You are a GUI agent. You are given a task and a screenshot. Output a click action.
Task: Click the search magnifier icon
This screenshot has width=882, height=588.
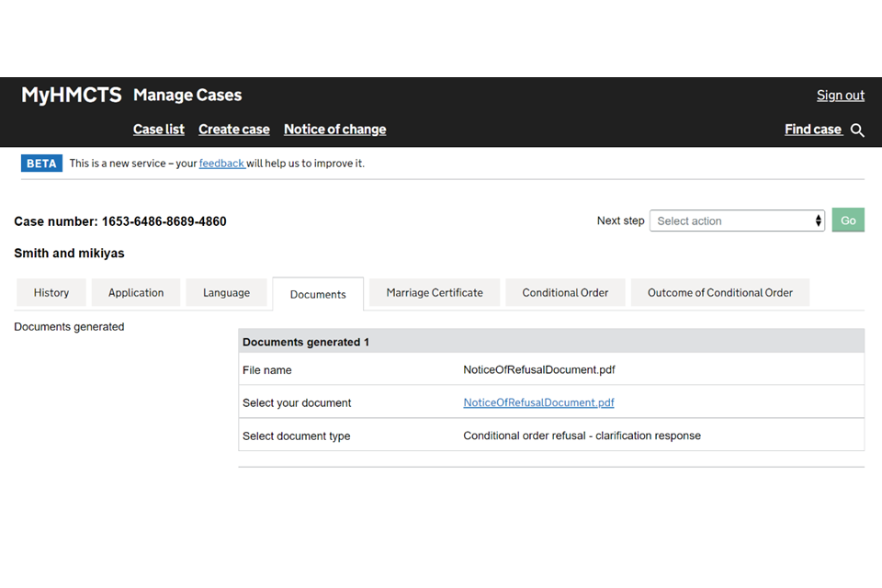click(857, 130)
